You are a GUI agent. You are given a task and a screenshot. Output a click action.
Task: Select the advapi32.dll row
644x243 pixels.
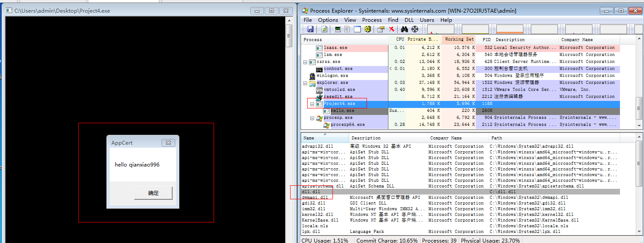460,146
